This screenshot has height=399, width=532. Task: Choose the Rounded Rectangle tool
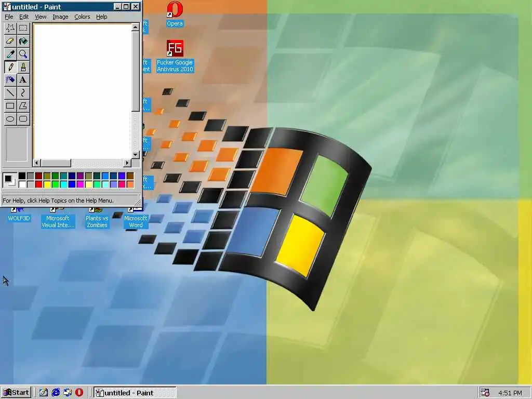click(x=23, y=118)
